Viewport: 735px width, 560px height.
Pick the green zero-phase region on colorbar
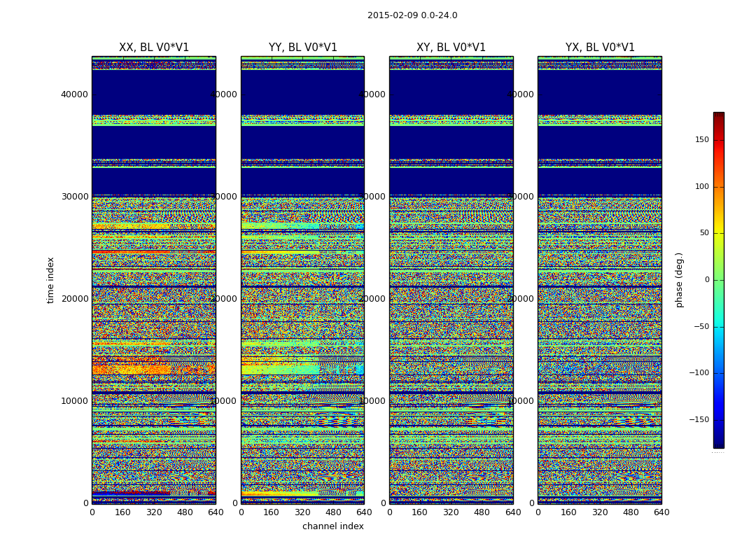click(x=718, y=280)
